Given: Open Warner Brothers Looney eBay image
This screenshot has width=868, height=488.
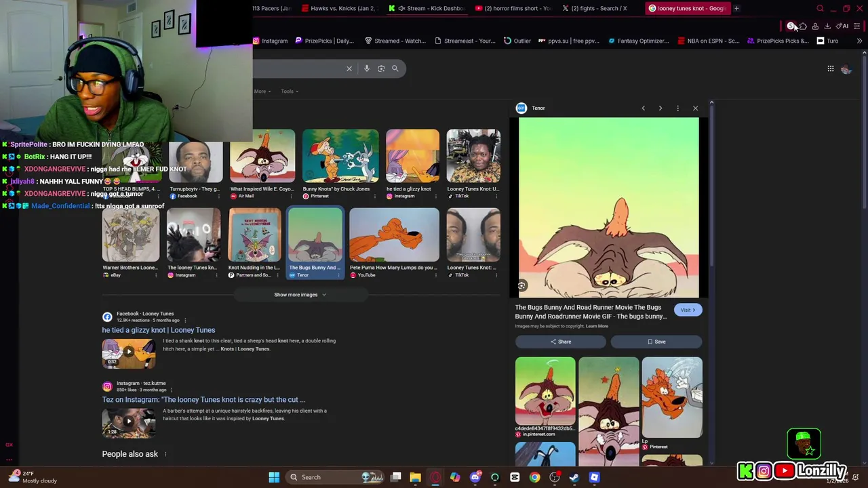Looking at the screenshot, I should click(131, 235).
